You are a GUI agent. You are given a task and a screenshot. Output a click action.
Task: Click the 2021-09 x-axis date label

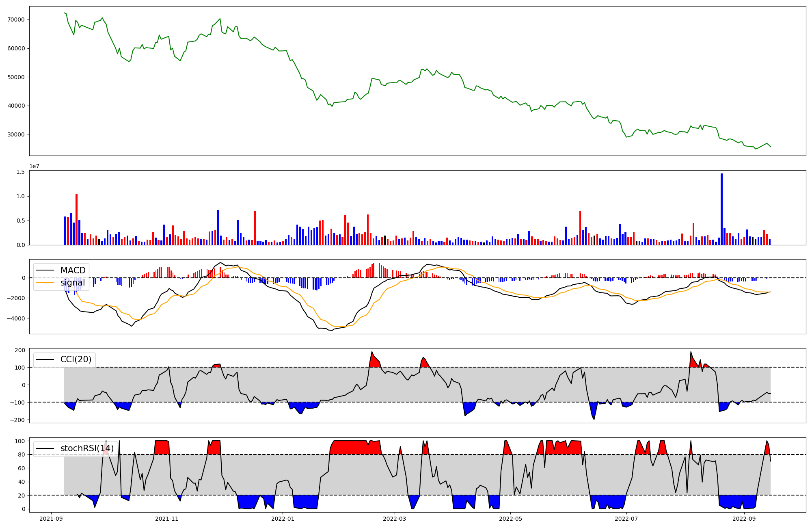(x=51, y=519)
